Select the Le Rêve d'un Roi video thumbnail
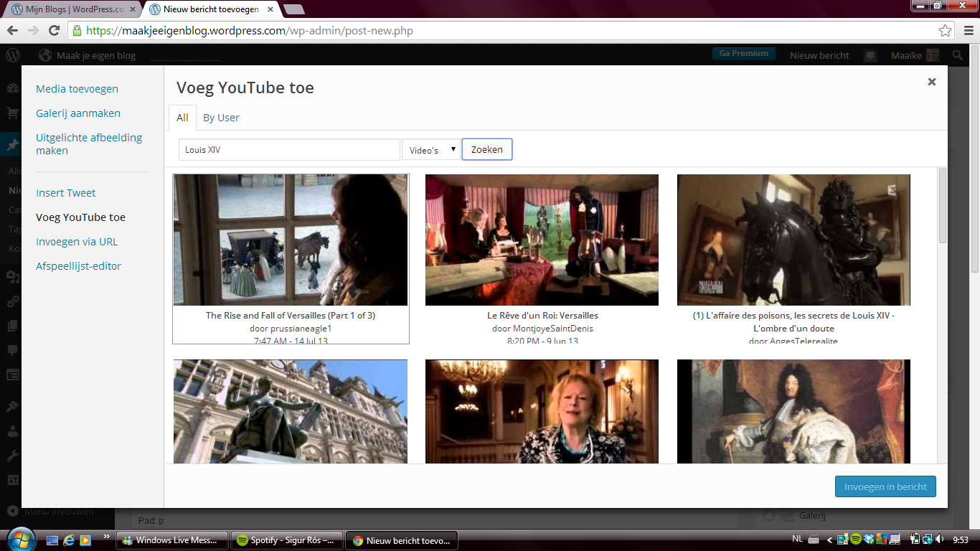This screenshot has height=551, width=980. [x=542, y=240]
